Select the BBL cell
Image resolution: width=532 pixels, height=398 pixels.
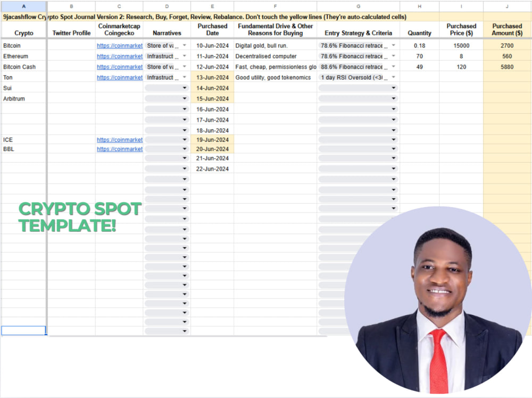pyautogui.click(x=24, y=149)
